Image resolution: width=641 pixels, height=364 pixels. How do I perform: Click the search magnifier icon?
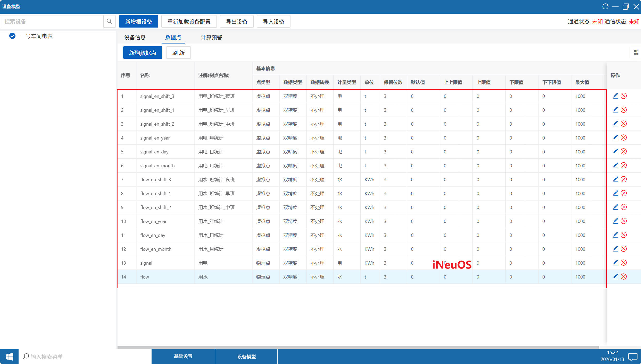click(x=109, y=21)
